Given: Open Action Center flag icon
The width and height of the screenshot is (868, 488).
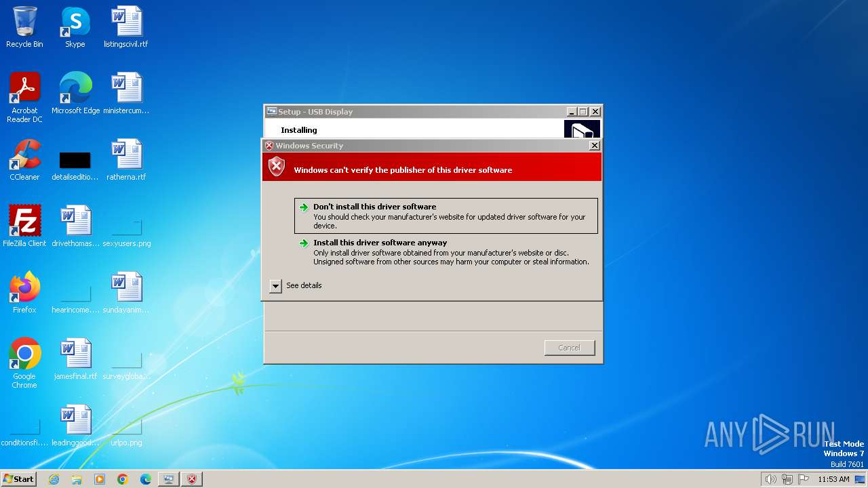Looking at the screenshot, I should pos(804,479).
